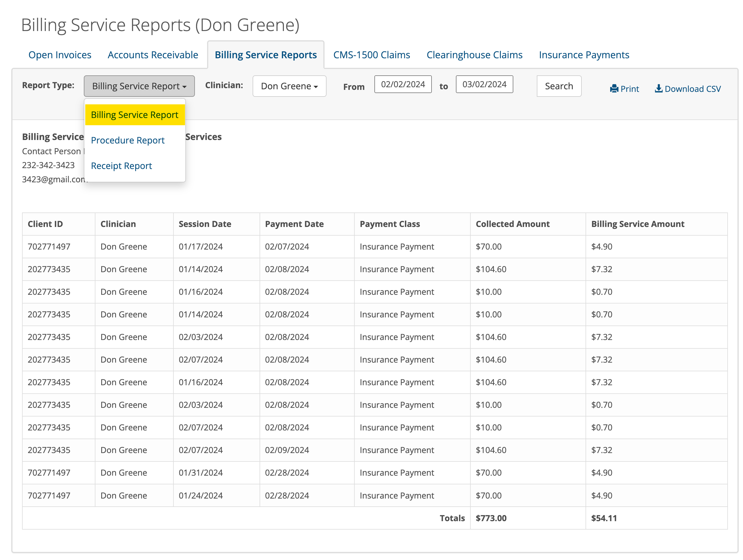Click Client ID 702771497 with session 01/17/2024
The height and width of the screenshot is (560, 743).
(49, 246)
